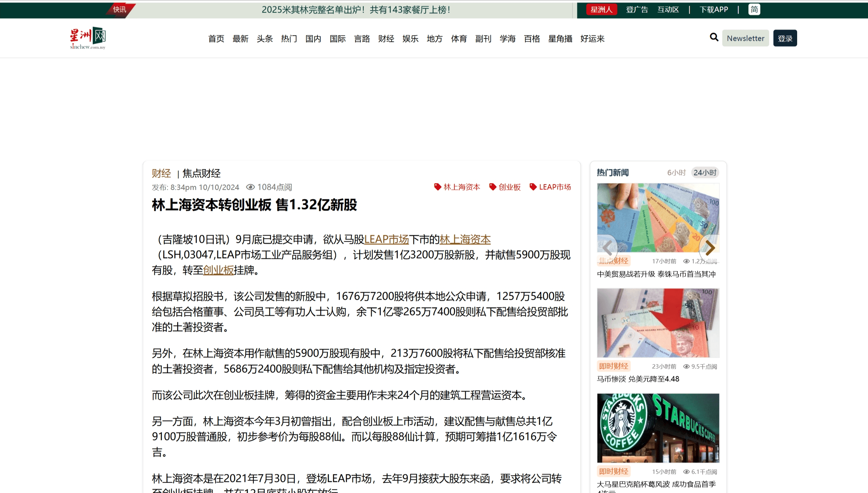
Task: Open the 财经 navigation menu item
Action: [x=386, y=39]
